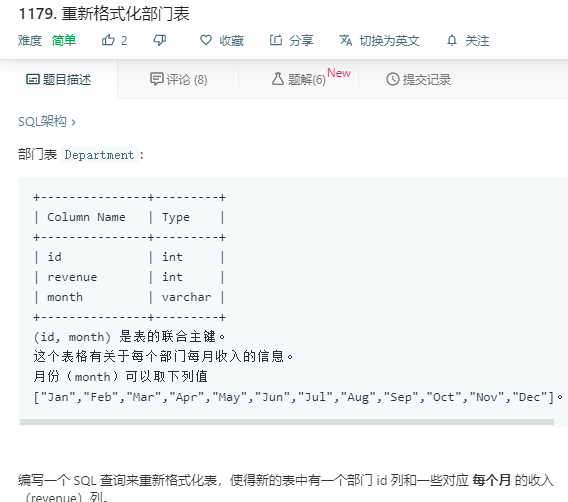Click the flask icon on 题解 tab
568x502 pixels.
(x=277, y=79)
